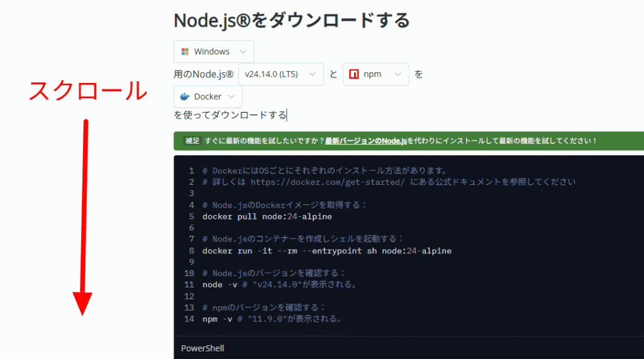
Task: Click the Docker whale icon
Action: [x=185, y=97]
